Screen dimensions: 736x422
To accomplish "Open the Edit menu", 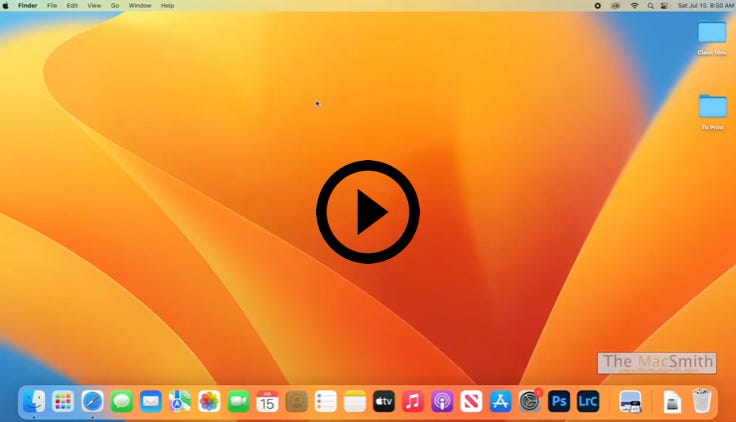I will pos(72,6).
